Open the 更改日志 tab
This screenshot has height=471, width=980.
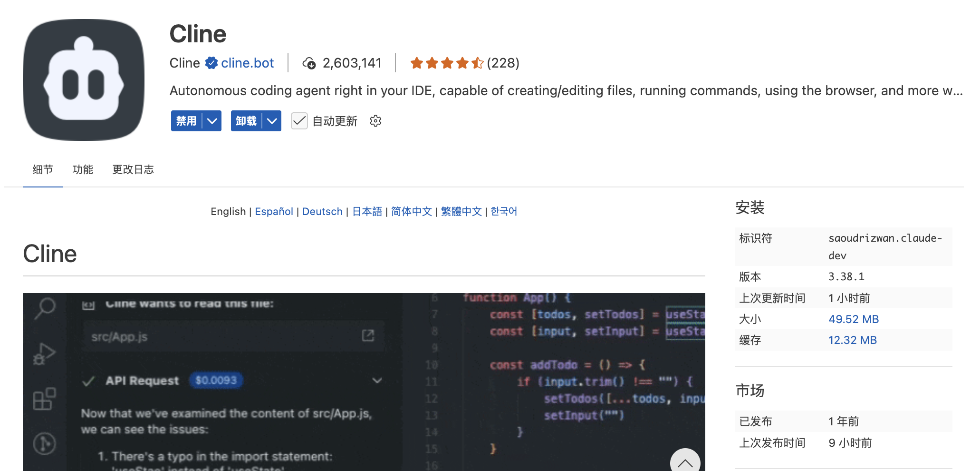133,169
